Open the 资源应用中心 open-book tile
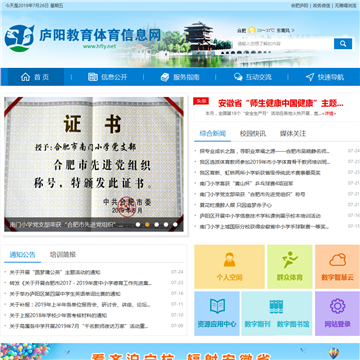 click(x=217, y=313)
